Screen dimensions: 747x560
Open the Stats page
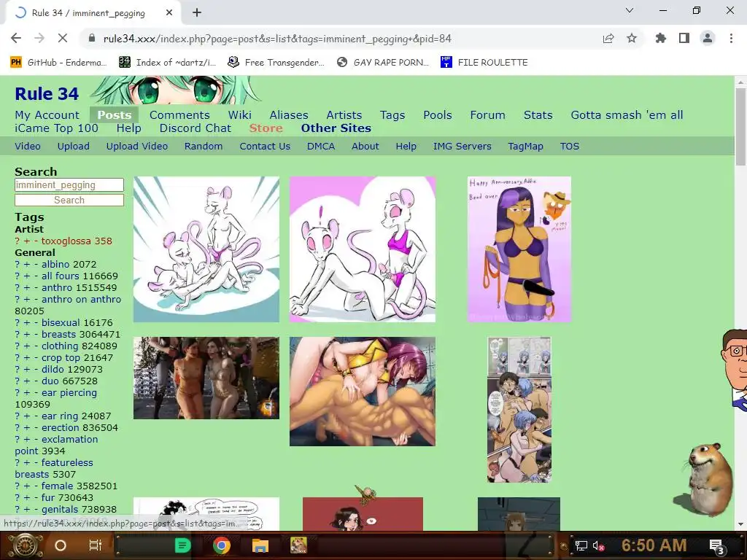coord(538,114)
